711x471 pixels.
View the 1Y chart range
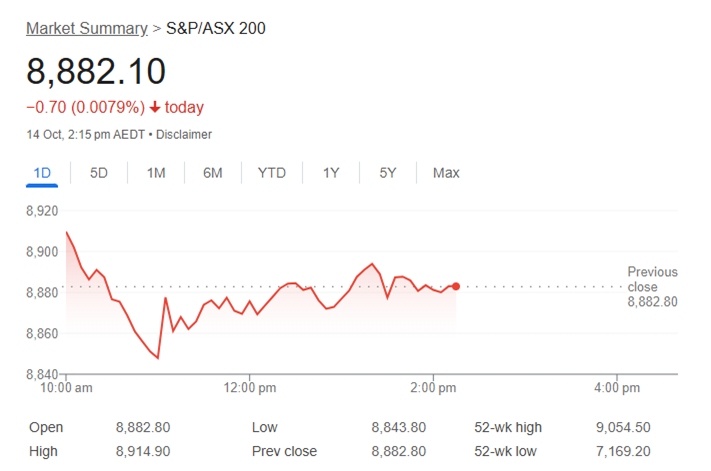[331, 173]
